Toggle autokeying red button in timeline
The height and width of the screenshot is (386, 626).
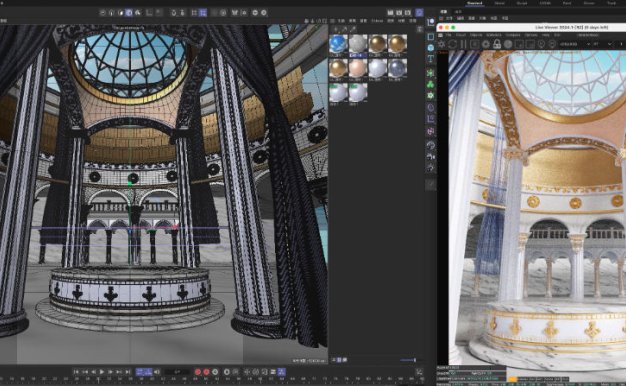(206, 372)
